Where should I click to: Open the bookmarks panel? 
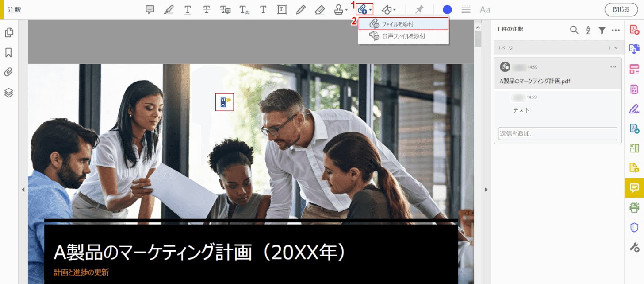click(8, 53)
